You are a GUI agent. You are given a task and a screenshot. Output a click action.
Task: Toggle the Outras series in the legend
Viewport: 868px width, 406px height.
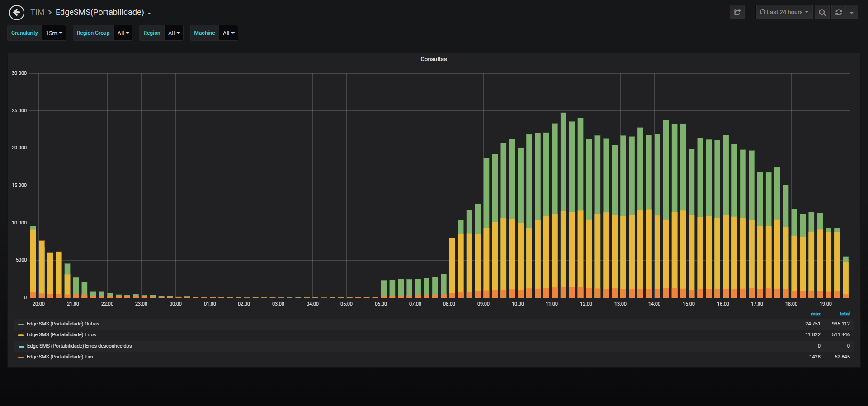pyautogui.click(x=63, y=324)
